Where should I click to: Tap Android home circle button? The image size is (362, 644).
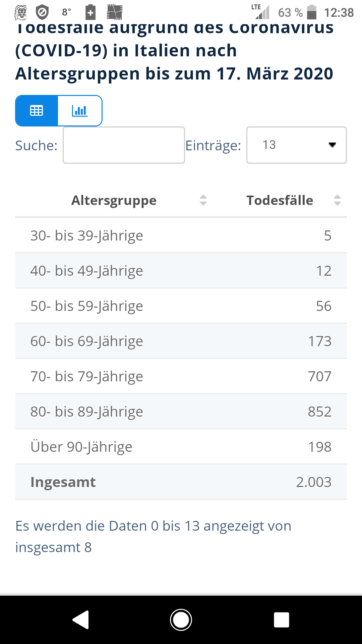pyautogui.click(x=181, y=620)
